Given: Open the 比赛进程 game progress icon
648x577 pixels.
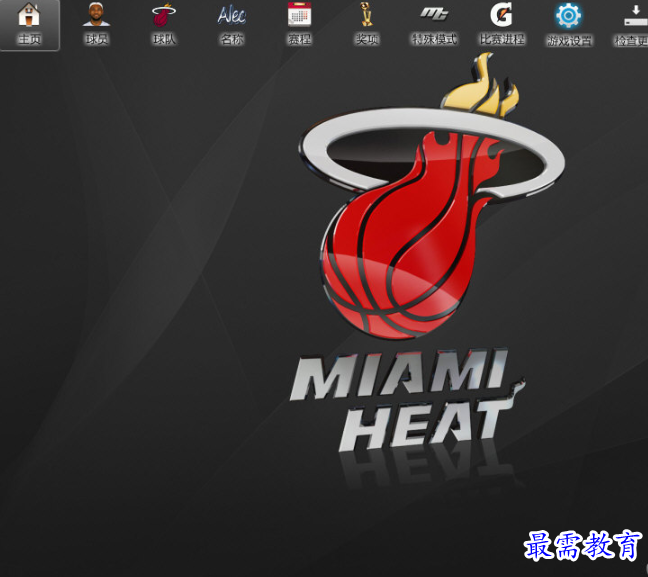Looking at the screenshot, I should 502,24.
